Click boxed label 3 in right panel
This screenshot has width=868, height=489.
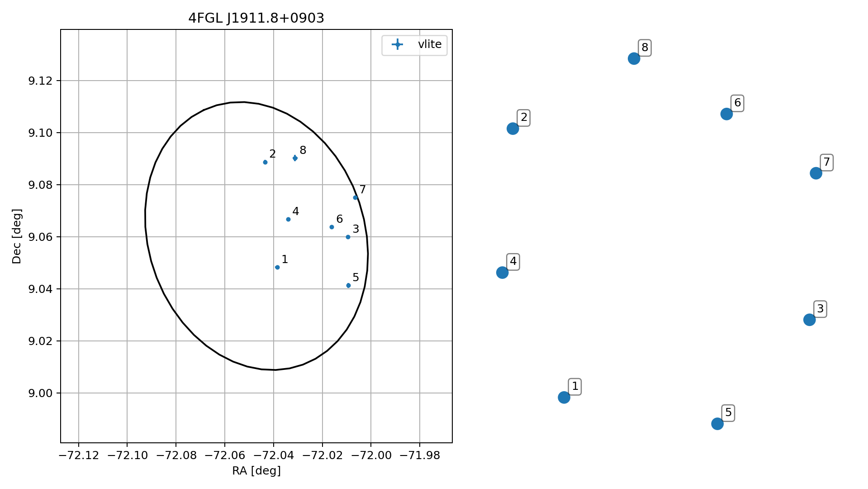pos(820,309)
